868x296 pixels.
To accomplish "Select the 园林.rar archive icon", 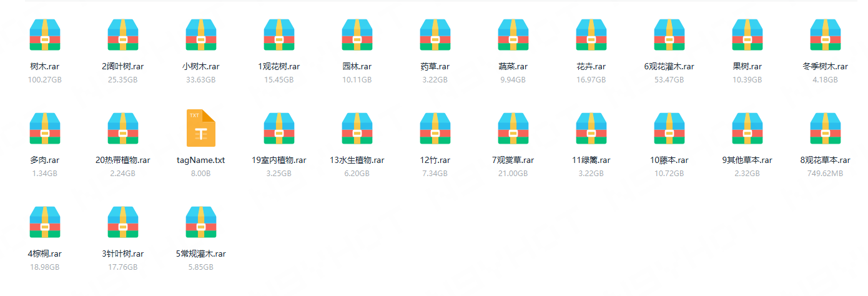I will [x=357, y=34].
